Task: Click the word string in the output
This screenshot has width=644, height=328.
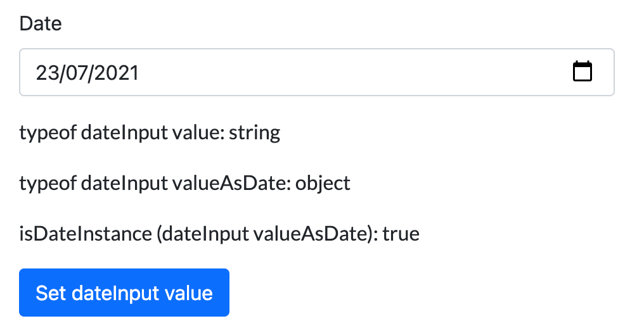Action: pyautogui.click(x=255, y=133)
